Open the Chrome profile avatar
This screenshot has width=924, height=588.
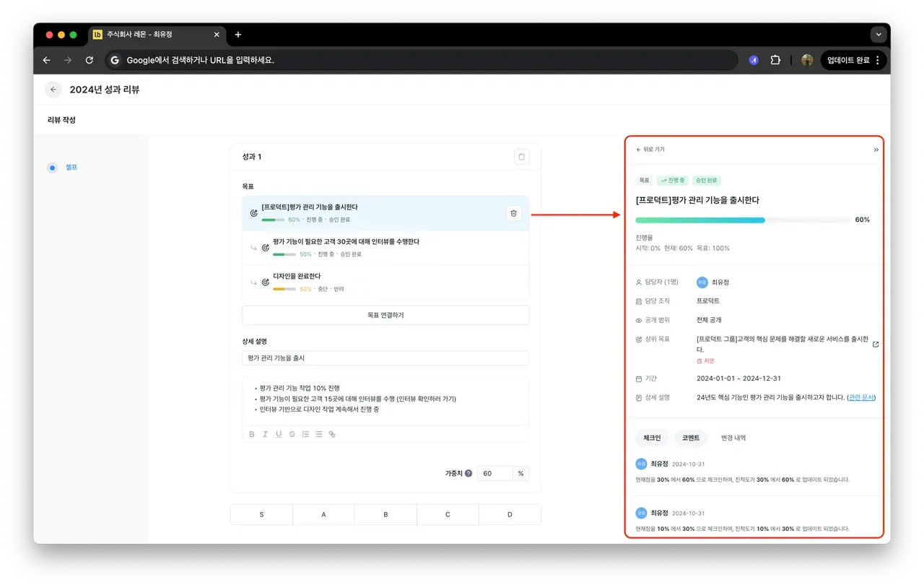pyautogui.click(x=807, y=60)
